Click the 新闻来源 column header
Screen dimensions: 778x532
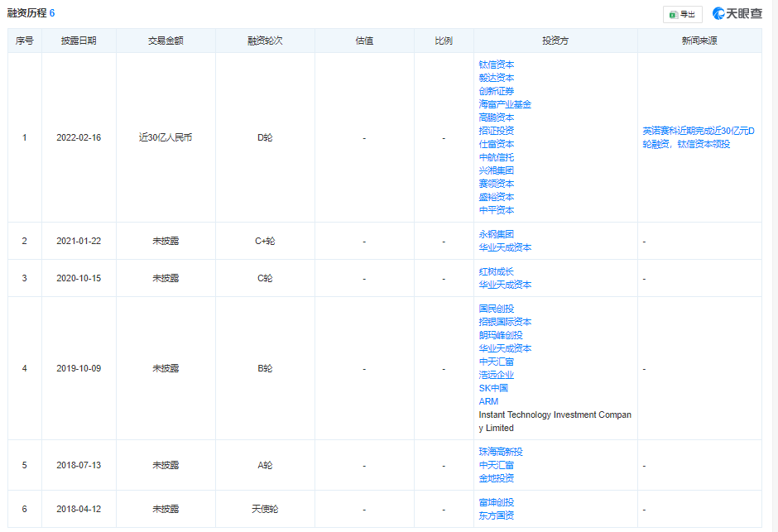pos(699,41)
